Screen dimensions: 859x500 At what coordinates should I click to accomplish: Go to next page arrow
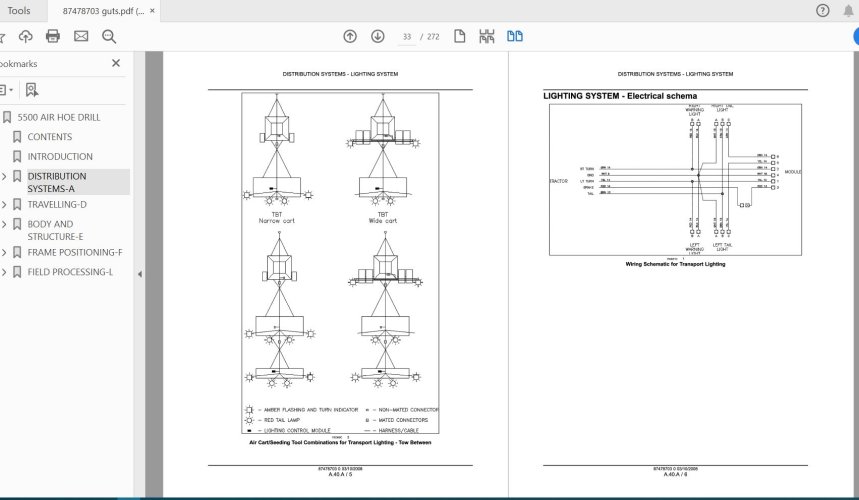pos(378,37)
